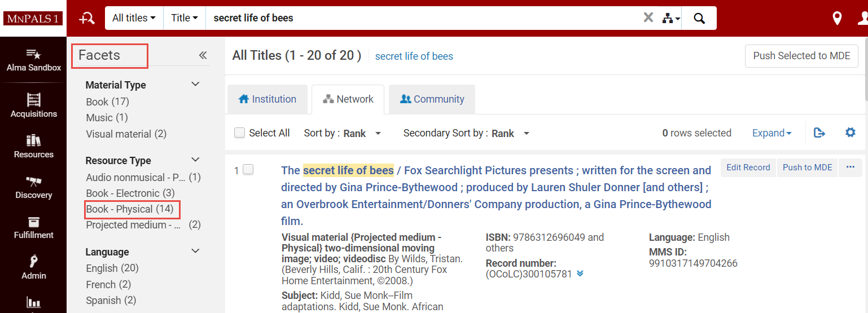Collapse the Facets panel
The image size is (868, 313).
203,55
